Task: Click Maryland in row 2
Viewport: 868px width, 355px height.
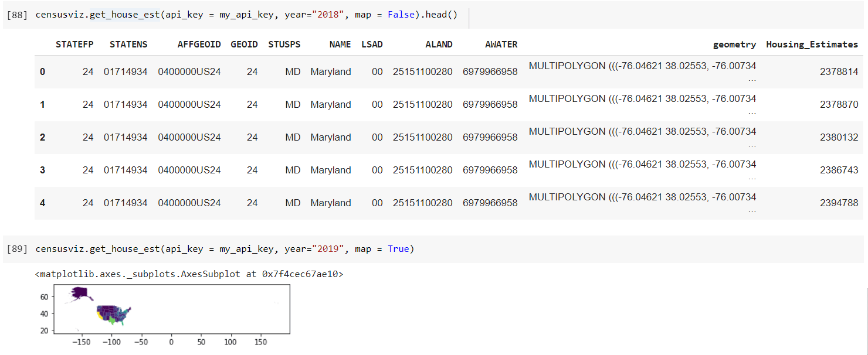Action: coord(331,137)
